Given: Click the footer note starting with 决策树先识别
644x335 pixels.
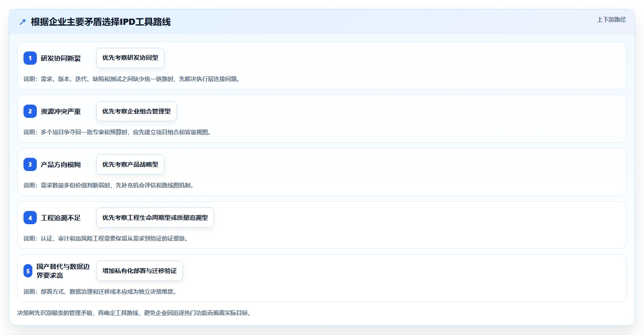Looking at the screenshot, I should coord(134,313).
